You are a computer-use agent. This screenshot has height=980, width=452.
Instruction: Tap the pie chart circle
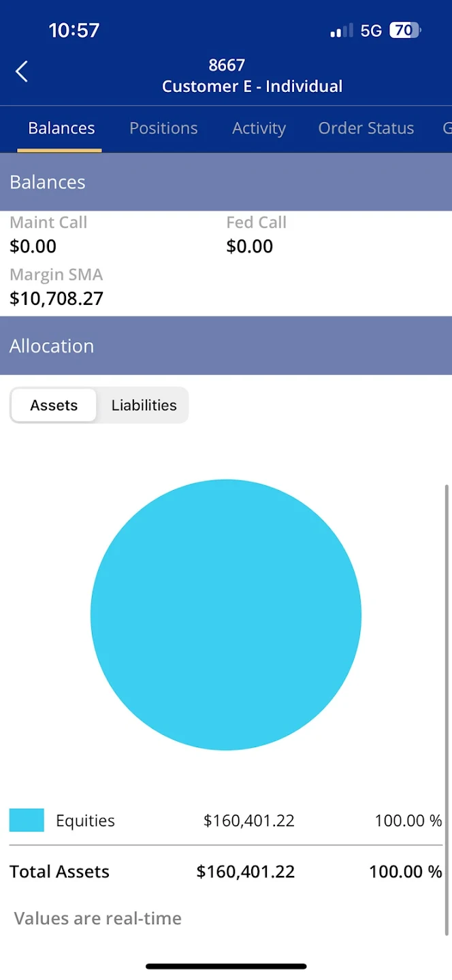point(226,614)
